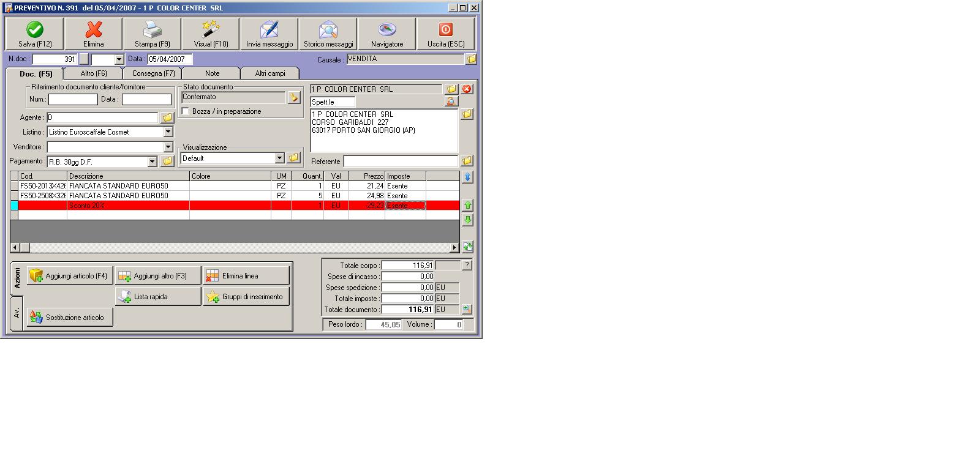980x454 pixels.
Task: Click the Spese spedizione amount field
Action: (x=408, y=288)
